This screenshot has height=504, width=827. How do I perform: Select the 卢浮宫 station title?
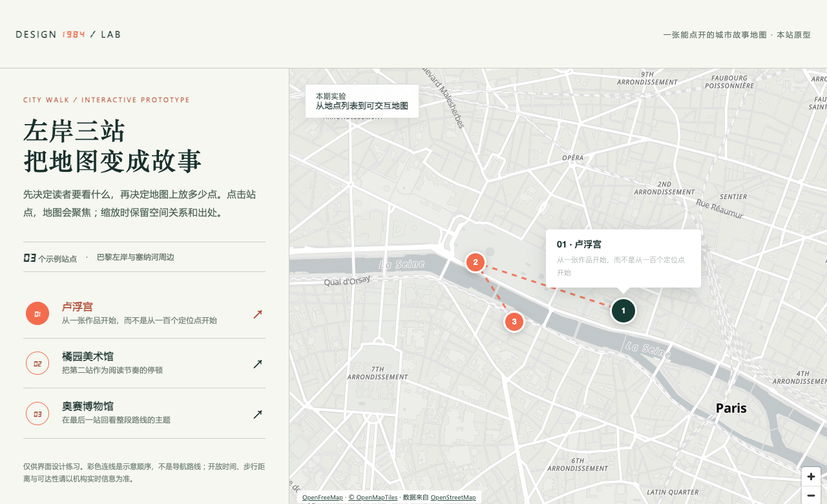[x=78, y=307]
